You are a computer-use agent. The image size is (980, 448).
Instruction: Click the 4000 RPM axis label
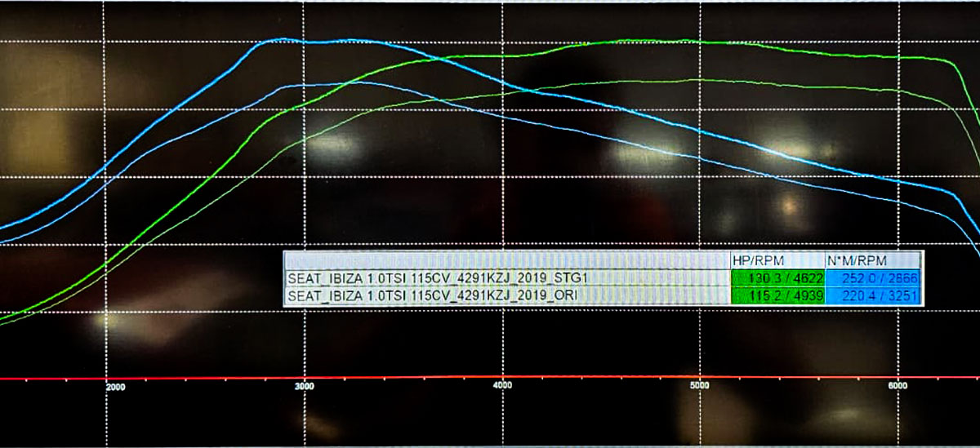pyautogui.click(x=502, y=386)
